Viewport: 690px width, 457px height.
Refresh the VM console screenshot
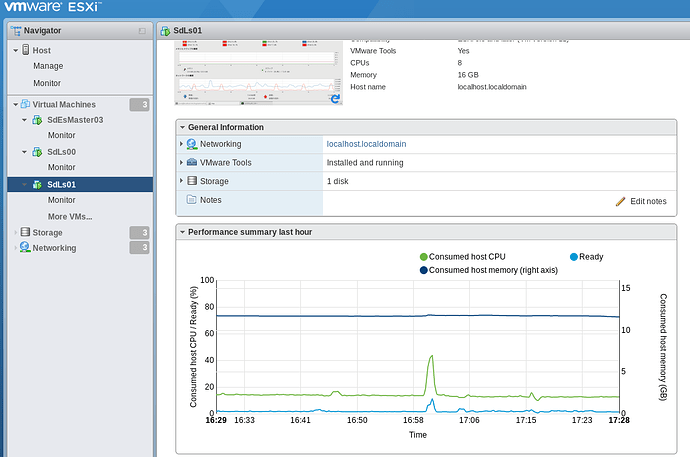[335, 99]
